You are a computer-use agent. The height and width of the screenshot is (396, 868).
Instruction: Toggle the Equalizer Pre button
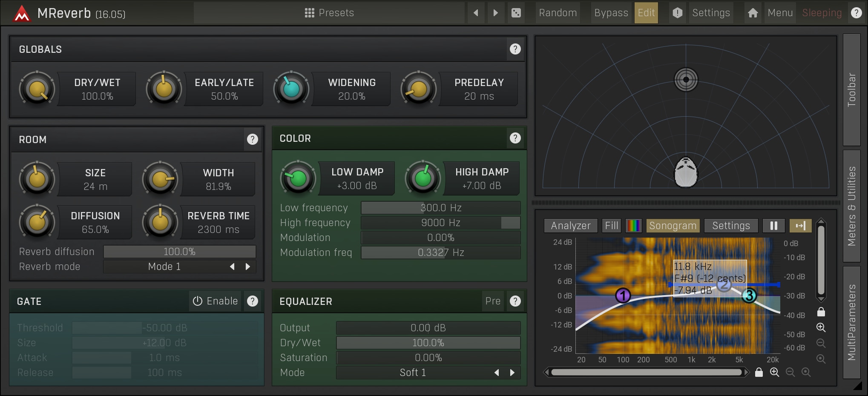click(x=493, y=301)
